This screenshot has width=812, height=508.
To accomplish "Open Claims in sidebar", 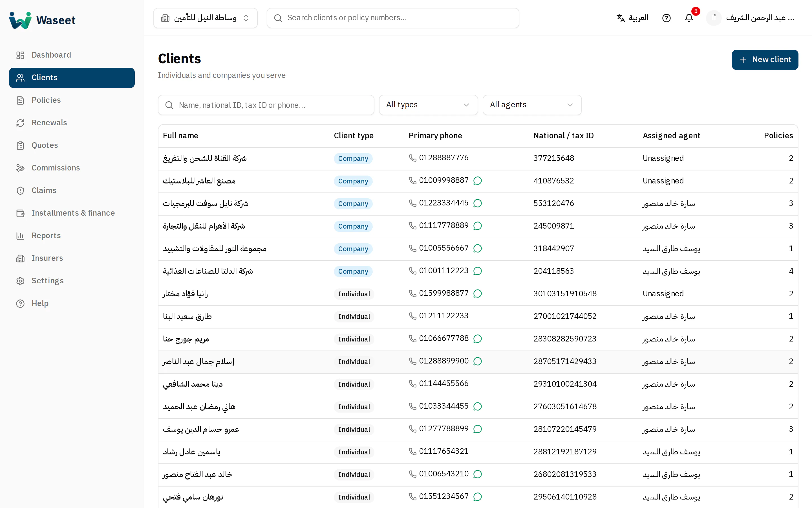I will tap(72, 190).
